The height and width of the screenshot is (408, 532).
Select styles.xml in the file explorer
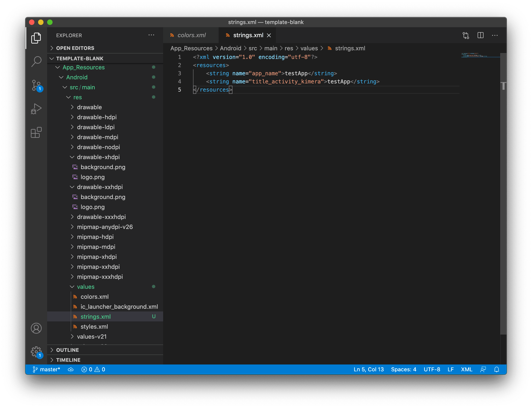94,326
